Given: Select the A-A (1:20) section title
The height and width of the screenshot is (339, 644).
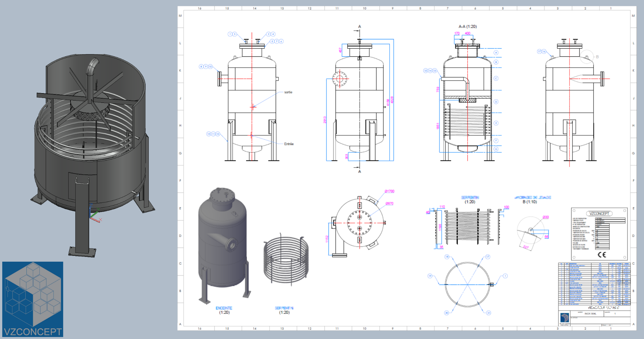Looking at the screenshot, I should click(468, 26).
